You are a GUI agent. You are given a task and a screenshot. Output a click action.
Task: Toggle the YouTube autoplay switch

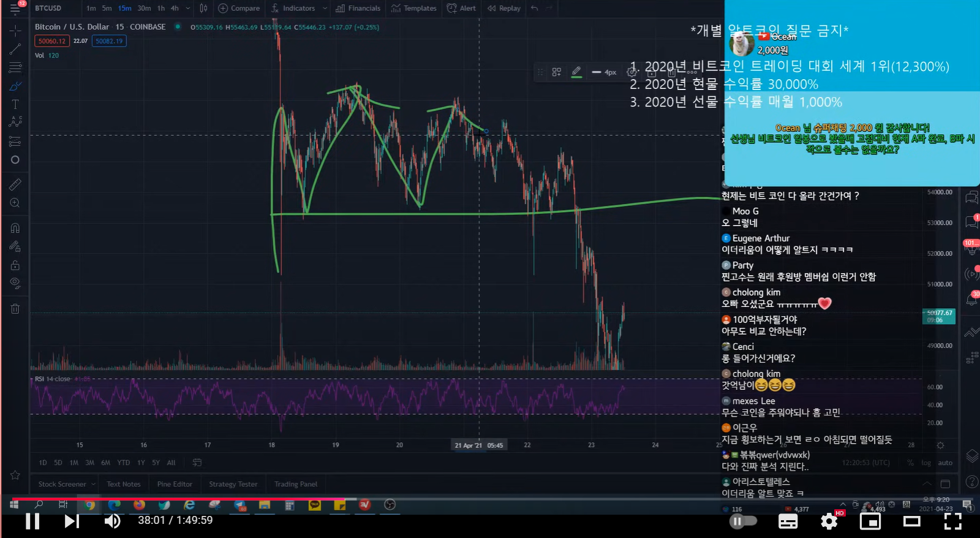(743, 521)
